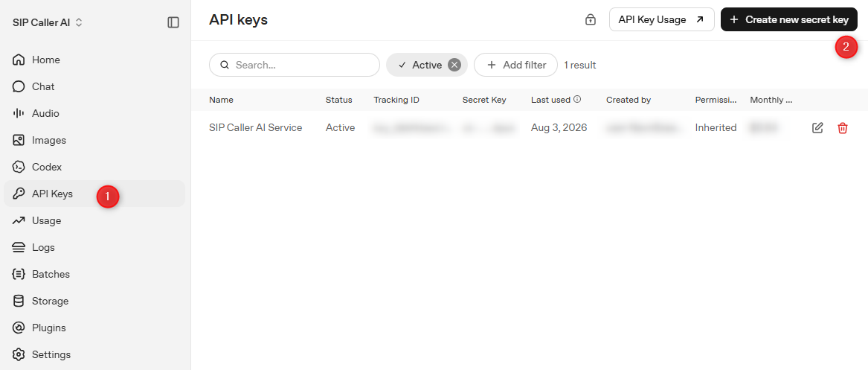This screenshot has height=370, width=868.
Task: Expand the SIP Caller AI project switcher
Action: pyautogui.click(x=48, y=23)
